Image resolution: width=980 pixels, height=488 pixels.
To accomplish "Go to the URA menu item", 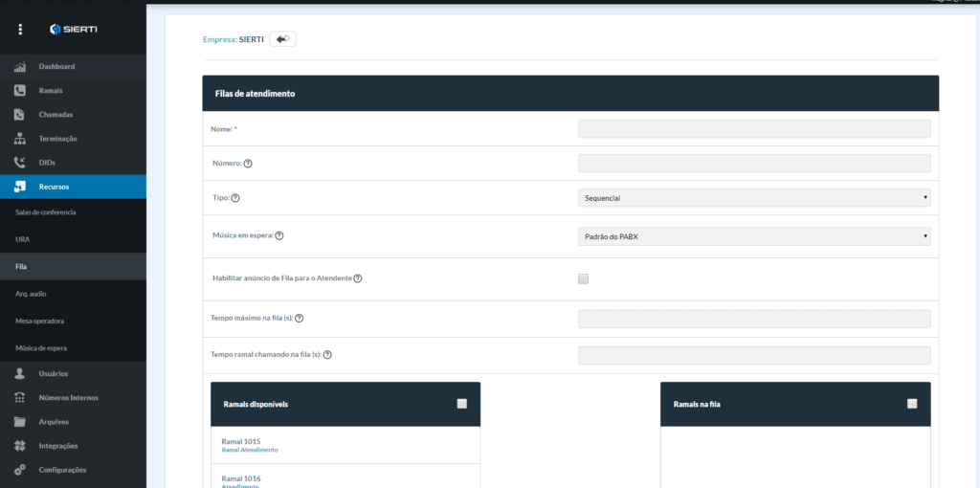I will (23, 238).
